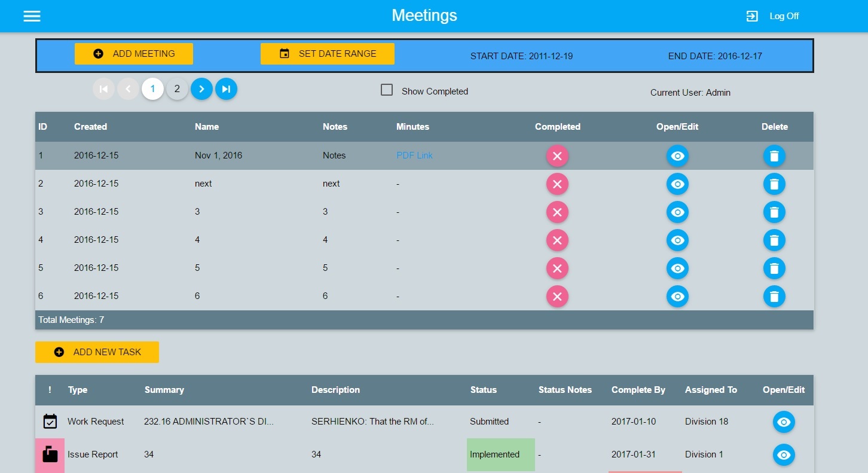Enable the Show Completed checkbox
Viewport: 868px width, 473px height.
pos(387,90)
